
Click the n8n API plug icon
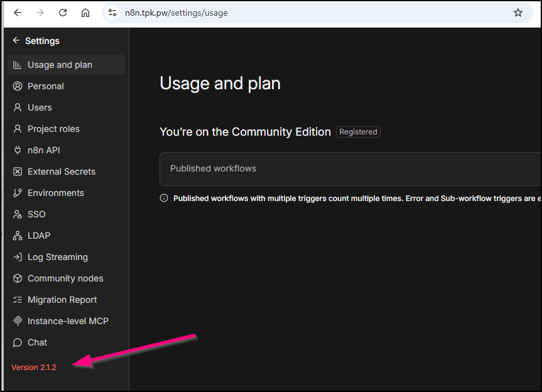[x=18, y=150]
